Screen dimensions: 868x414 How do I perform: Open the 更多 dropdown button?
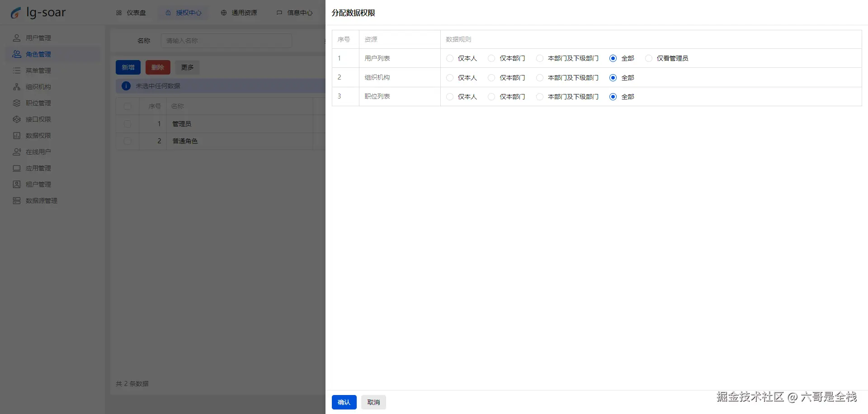pyautogui.click(x=187, y=67)
